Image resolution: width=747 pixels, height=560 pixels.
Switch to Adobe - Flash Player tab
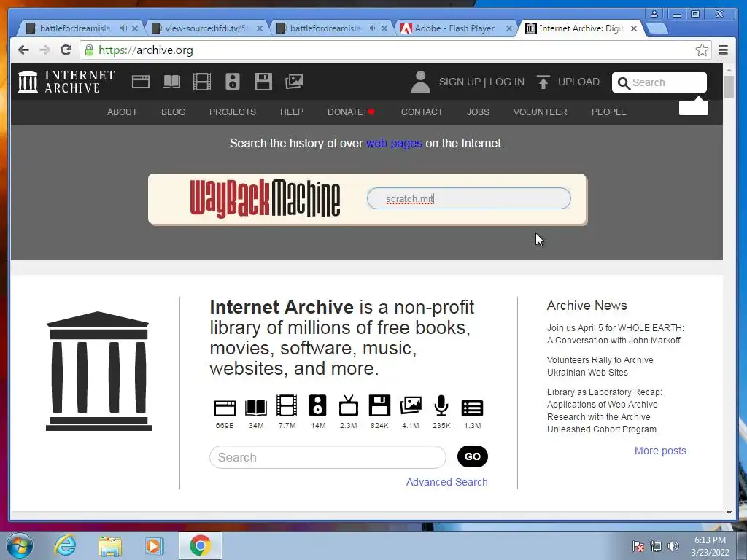tap(454, 28)
